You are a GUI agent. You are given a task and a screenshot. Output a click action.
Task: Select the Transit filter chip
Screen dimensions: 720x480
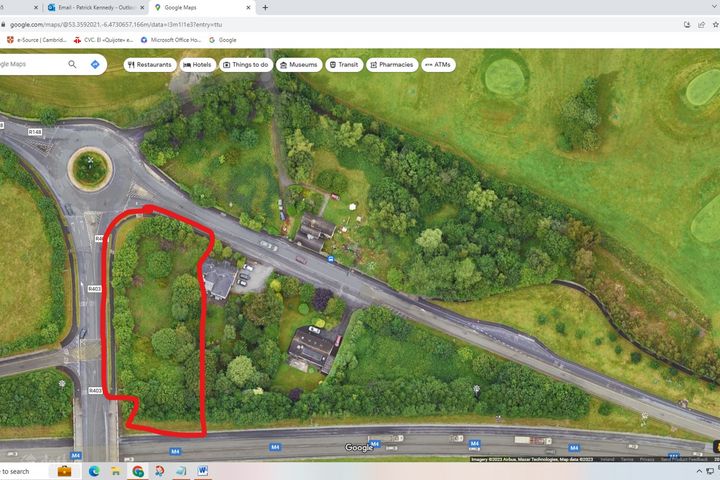pyautogui.click(x=344, y=64)
